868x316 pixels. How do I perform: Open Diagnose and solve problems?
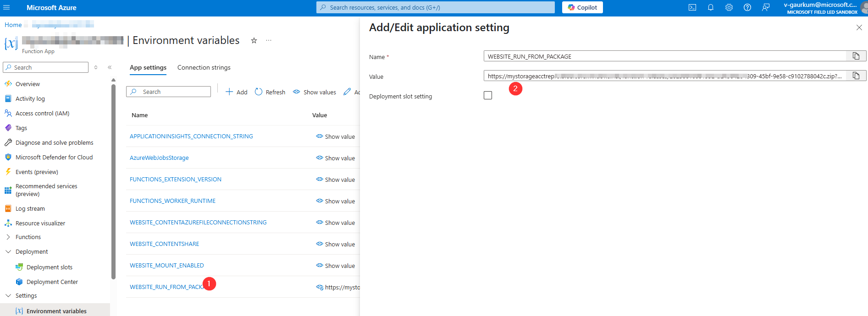click(55, 142)
